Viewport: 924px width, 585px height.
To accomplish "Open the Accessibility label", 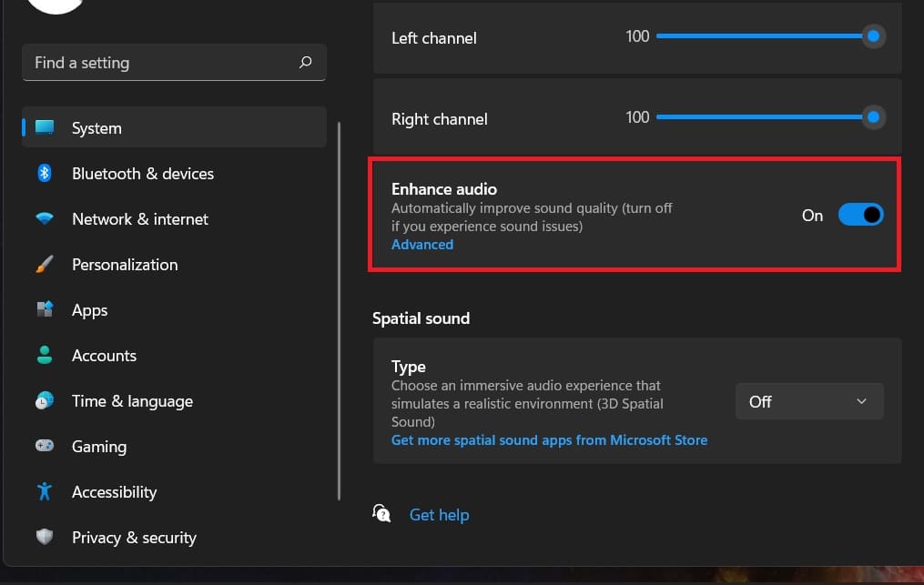I will pyautogui.click(x=115, y=492).
